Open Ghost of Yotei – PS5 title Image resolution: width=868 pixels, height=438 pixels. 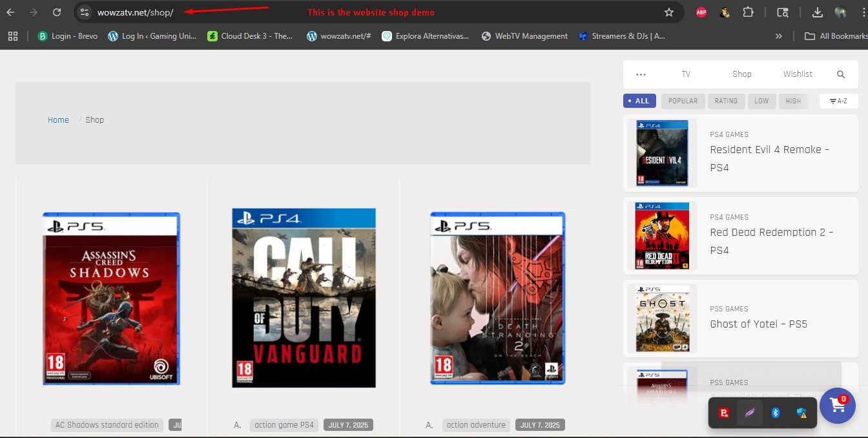[759, 324]
